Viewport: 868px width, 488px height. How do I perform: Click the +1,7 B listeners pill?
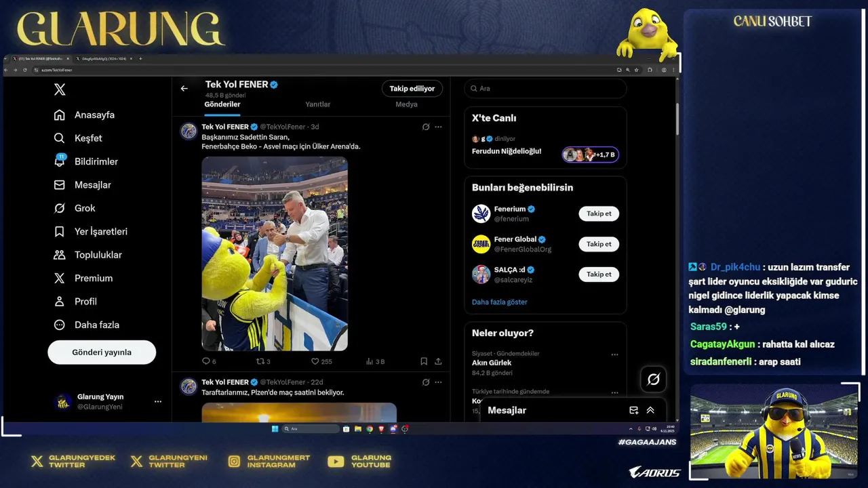(590, 155)
